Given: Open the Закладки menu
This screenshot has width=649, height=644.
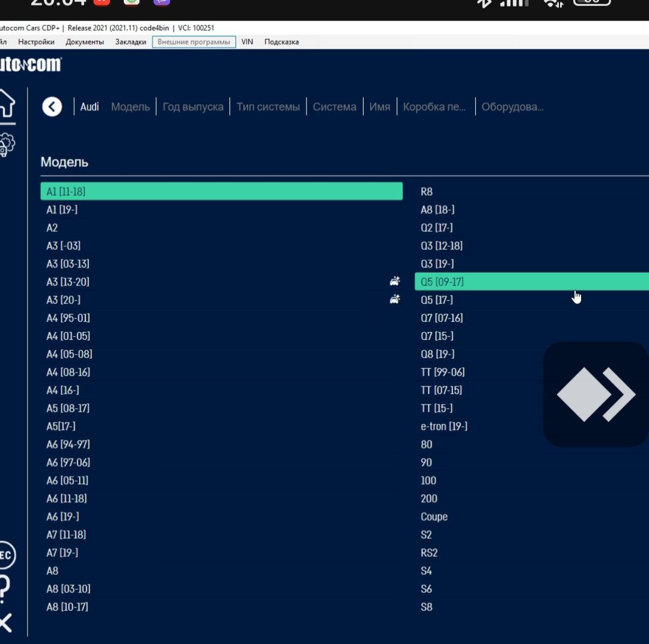Looking at the screenshot, I should (130, 42).
